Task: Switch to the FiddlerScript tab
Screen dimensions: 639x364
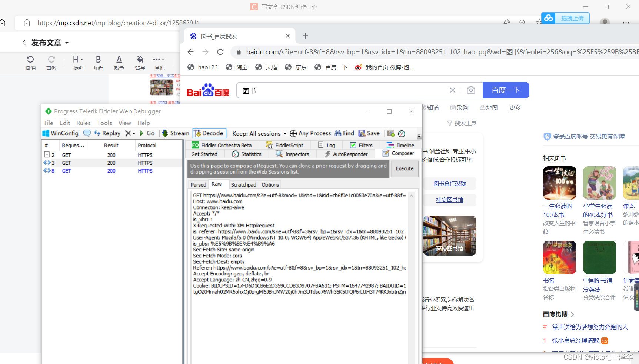Action: (x=284, y=145)
